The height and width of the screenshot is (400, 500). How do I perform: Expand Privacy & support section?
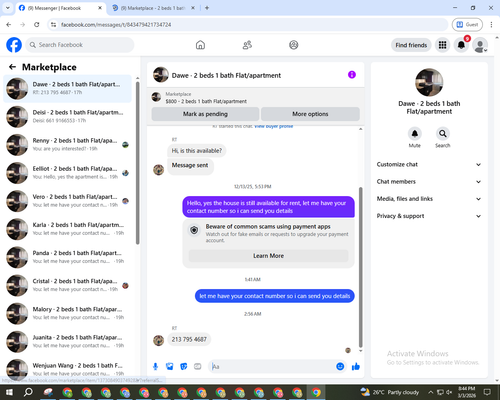coord(429,216)
